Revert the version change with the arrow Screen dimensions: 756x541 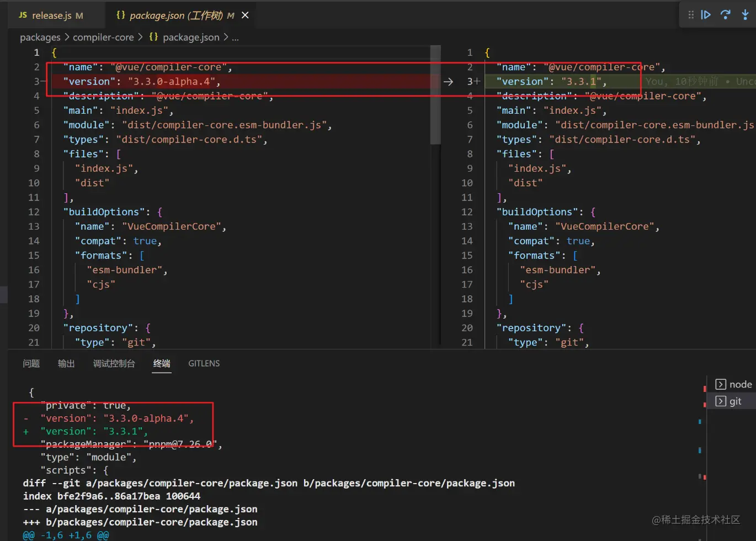pos(448,82)
